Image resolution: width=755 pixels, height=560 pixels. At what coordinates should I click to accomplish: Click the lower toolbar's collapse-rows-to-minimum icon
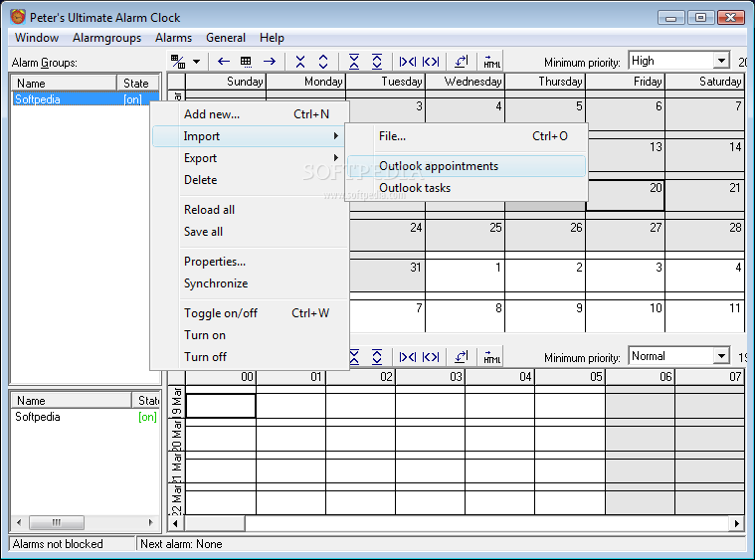tap(354, 357)
